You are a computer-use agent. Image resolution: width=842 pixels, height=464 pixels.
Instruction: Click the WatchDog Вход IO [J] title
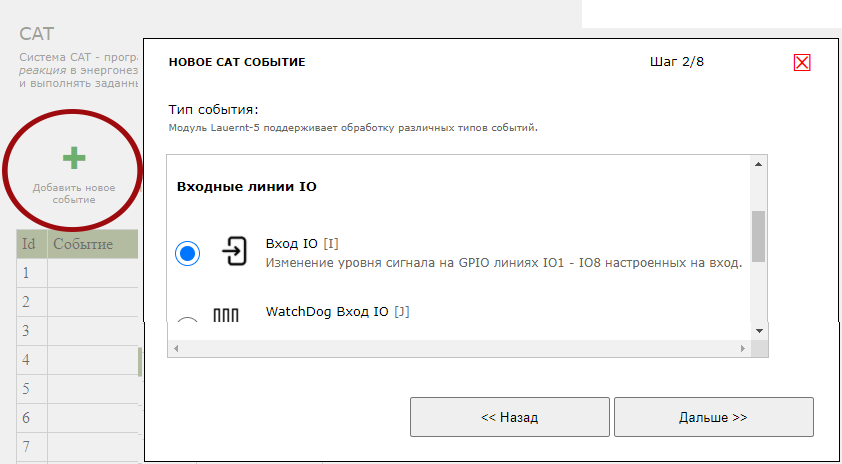tap(337, 311)
